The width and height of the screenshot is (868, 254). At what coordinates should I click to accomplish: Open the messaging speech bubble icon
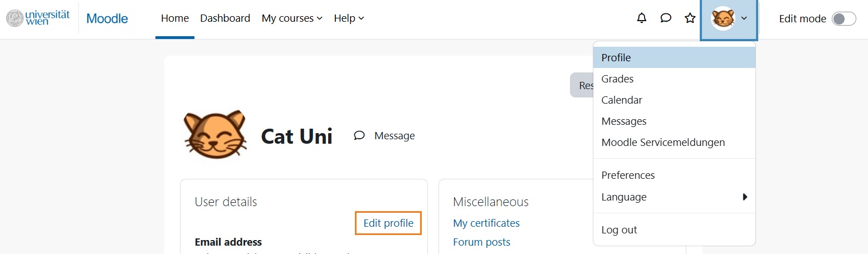click(666, 18)
